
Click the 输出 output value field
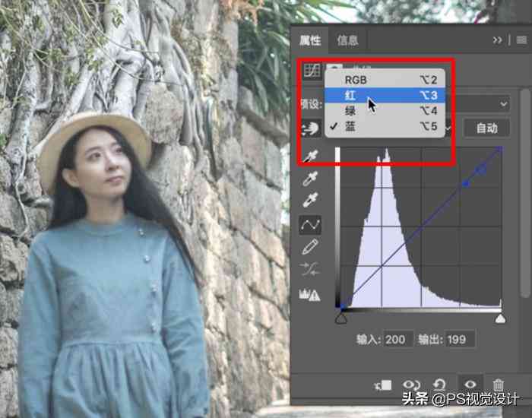460,339
